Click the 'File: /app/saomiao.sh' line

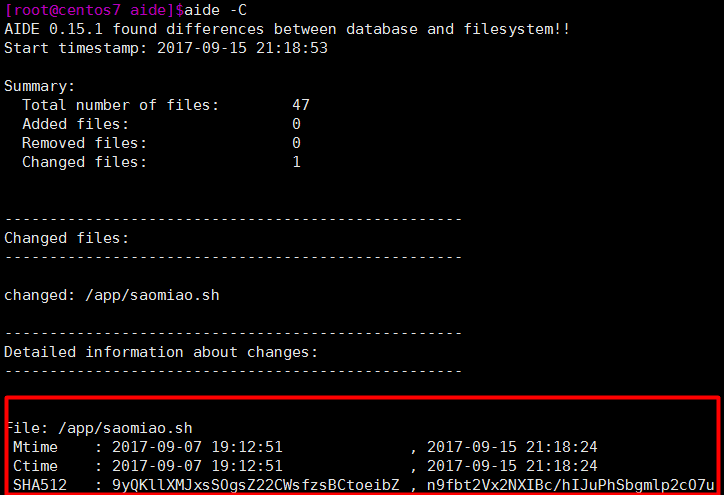97,428
